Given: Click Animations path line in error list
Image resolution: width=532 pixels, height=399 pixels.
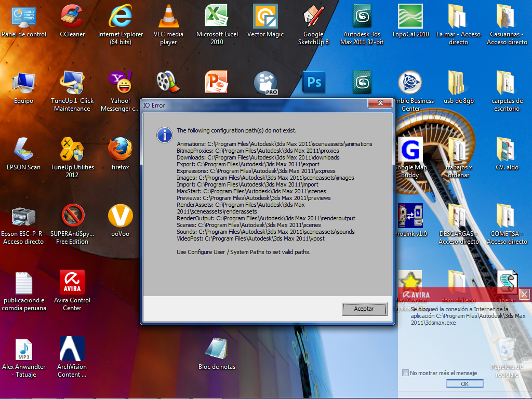Looking at the screenshot, I should point(274,144).
